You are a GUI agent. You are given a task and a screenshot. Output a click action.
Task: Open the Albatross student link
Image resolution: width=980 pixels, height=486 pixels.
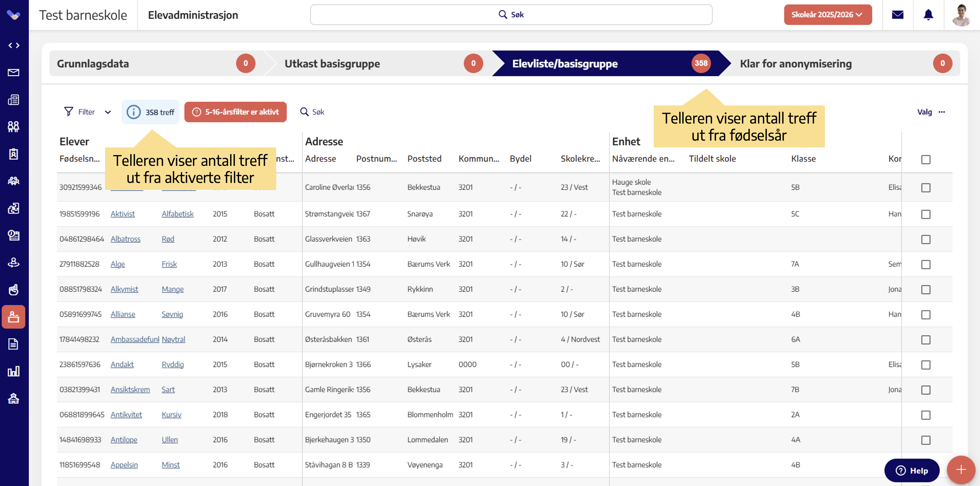pos(125,239)
